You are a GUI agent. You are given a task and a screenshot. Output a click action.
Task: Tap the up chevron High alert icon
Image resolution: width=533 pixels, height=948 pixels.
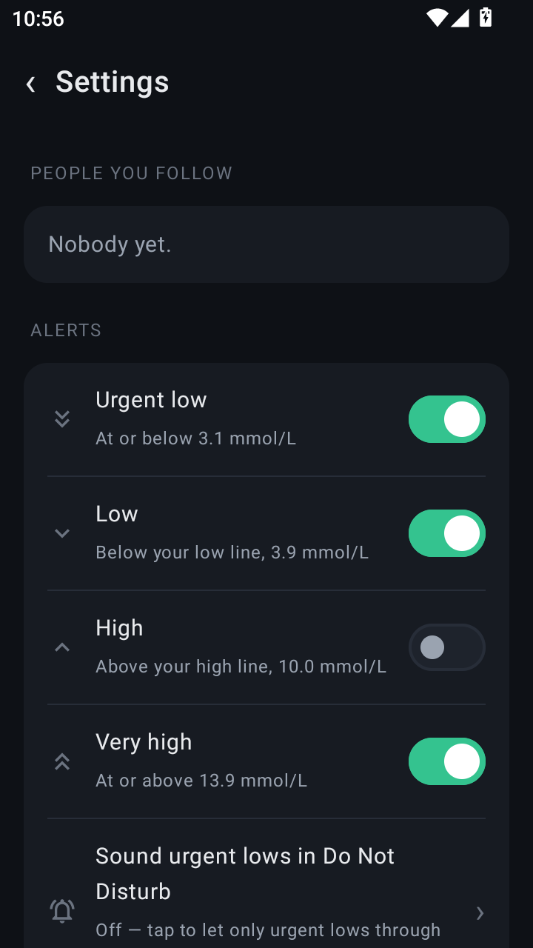[x=62, y=647]
